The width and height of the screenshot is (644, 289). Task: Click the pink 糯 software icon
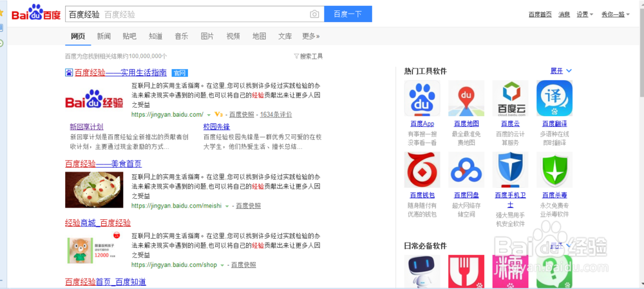pos(511,272)
